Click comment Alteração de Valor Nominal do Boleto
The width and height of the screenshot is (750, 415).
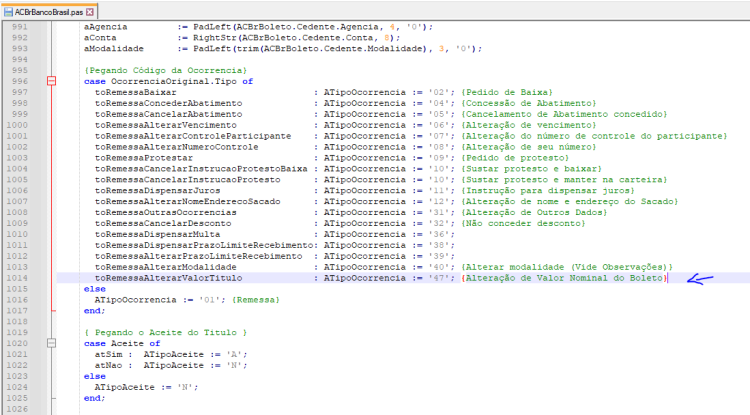pyautogui.click(x=564, y=278)
